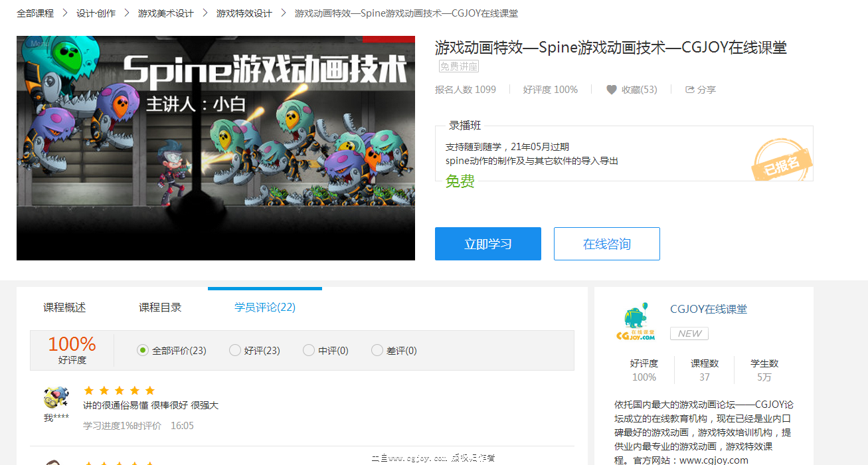Viewport: 868px width, 465px height.
Task: Click the 立即学习 button
Action: (x=488, y=244)
